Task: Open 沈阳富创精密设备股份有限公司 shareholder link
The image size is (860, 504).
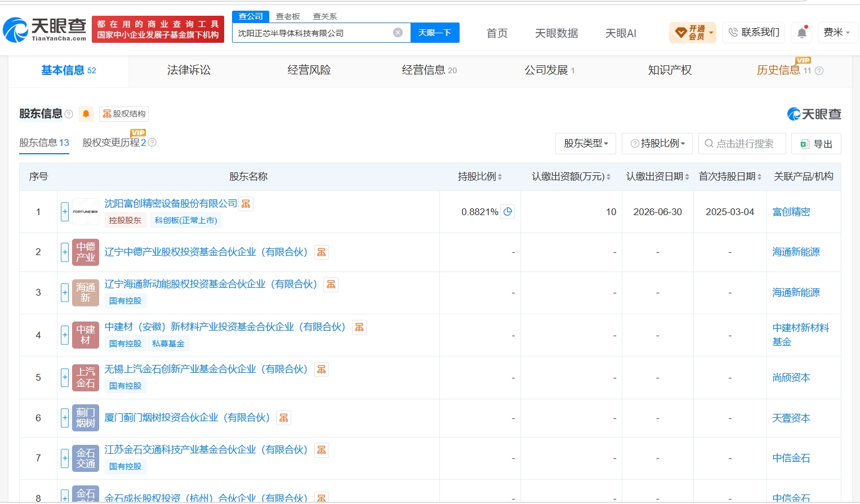Action: 171,204
